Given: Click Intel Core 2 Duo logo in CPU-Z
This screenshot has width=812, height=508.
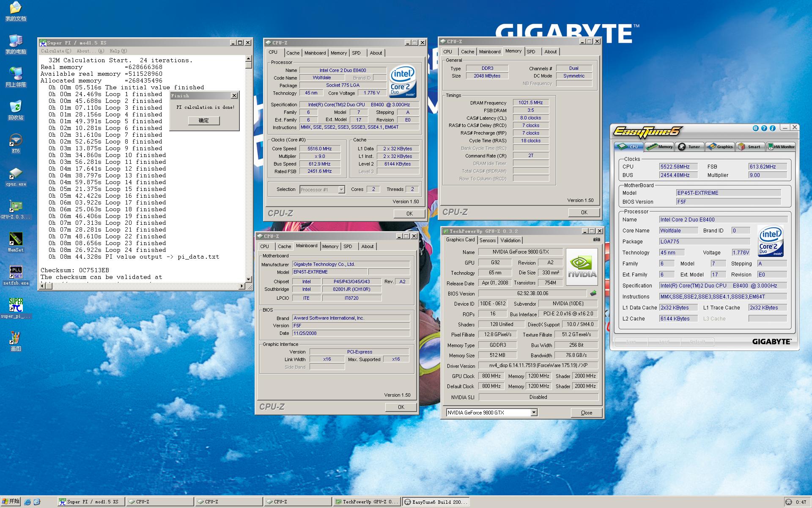Looking at the screenshot, I should (x=402, y=81).
